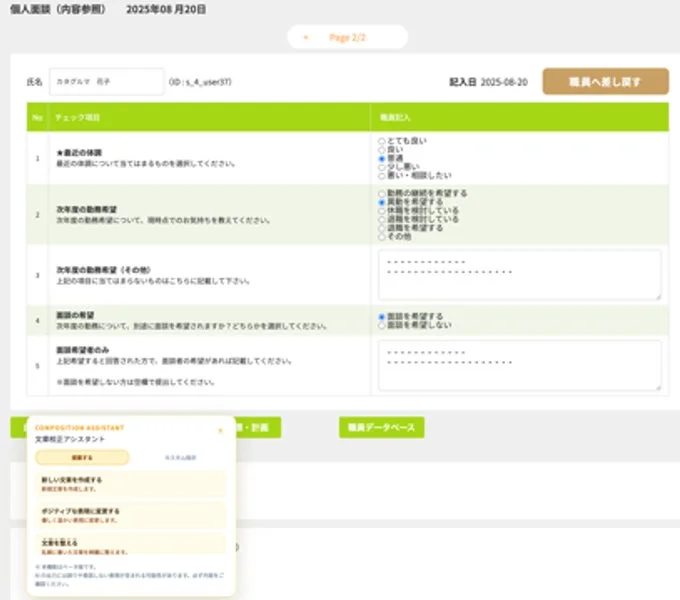Switch to the カスタム指示 tab in assistant
680x600 pixels.
180,457
